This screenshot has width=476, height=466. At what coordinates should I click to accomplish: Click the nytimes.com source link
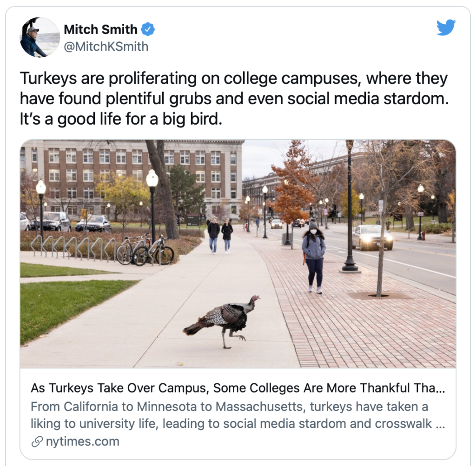pos(83,441)
